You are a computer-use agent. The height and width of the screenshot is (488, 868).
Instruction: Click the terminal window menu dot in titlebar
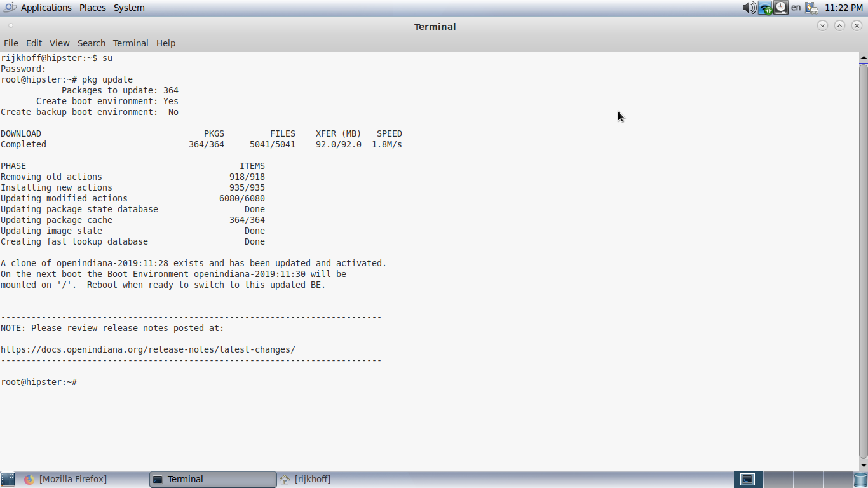(x=11, y=26)
